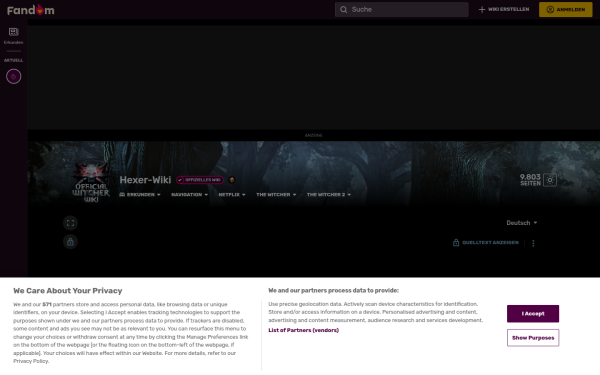
Task: Click the 9.803 Seiten page counter
Action: (530, 179)
